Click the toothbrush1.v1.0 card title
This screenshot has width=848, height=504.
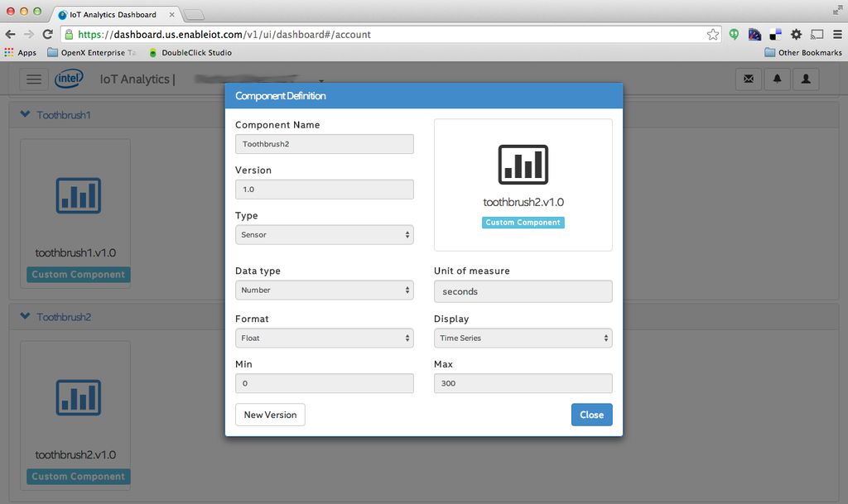click(75, 252)
